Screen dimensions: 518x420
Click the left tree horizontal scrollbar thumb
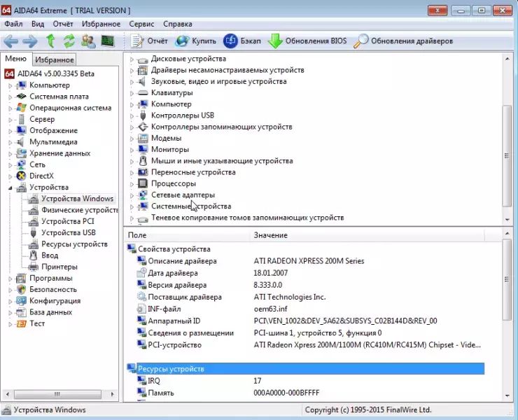[57, 394]
